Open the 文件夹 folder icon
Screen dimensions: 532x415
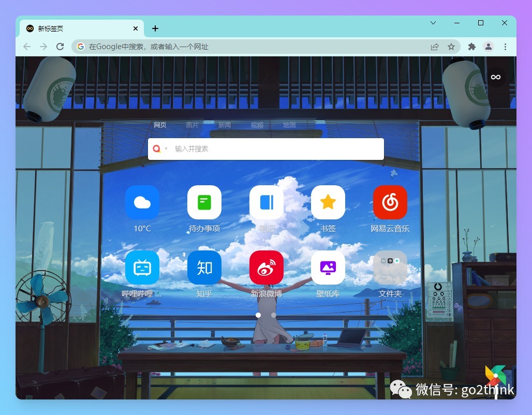[390, 268]
